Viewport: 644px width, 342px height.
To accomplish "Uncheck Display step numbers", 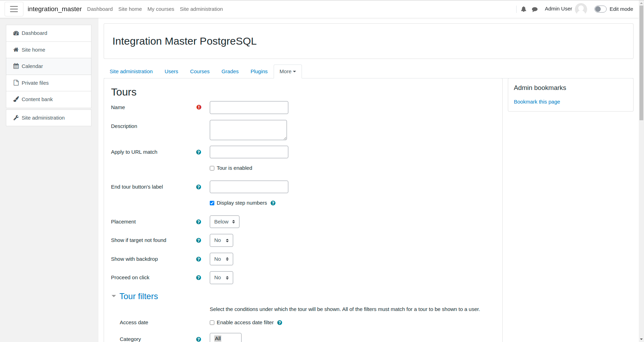I will (x=212, y=203).
